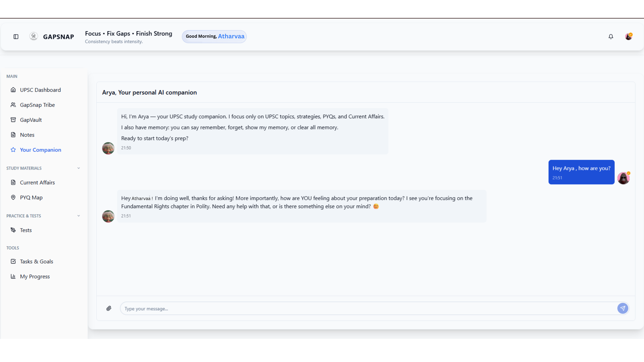This screenshot has height=362, width=644.
Task: Click the Good Morning Atharvaa greeting pill
Action: 214,37
